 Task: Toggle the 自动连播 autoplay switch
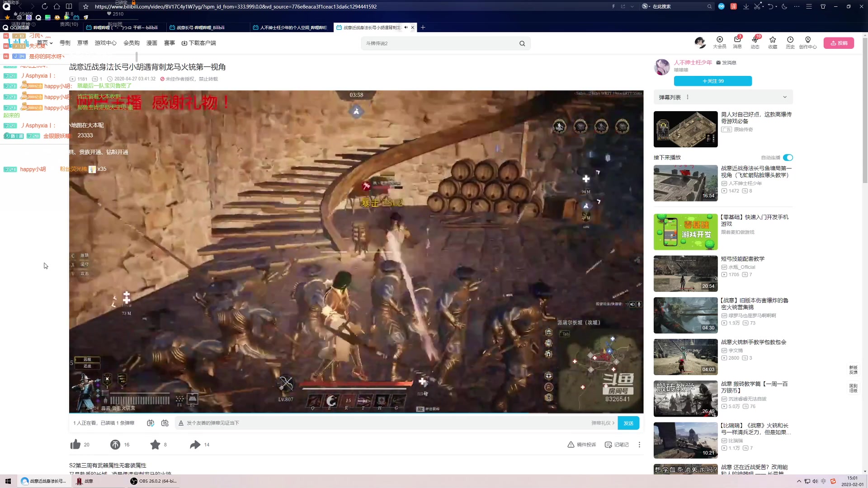click(788, 157)
